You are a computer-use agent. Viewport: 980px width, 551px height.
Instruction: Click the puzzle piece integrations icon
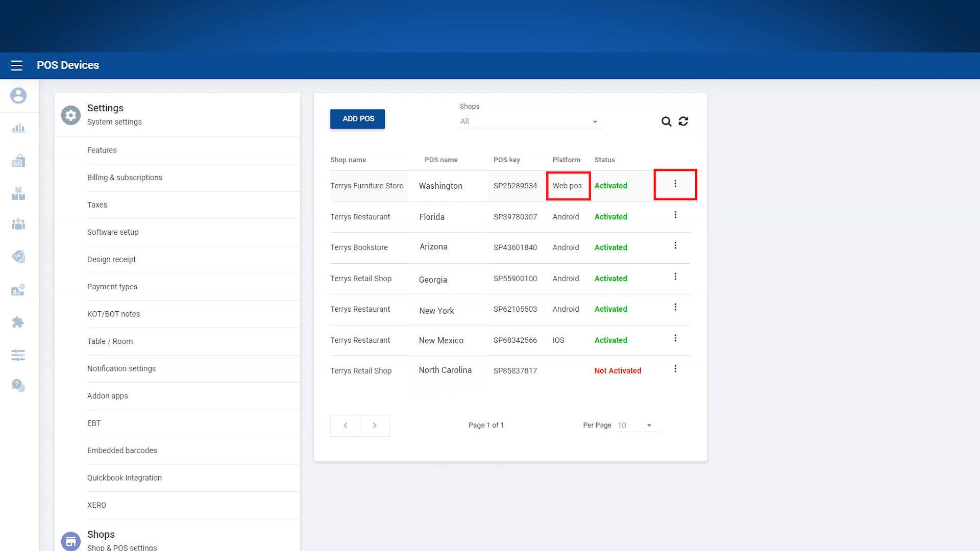(18, 322)
